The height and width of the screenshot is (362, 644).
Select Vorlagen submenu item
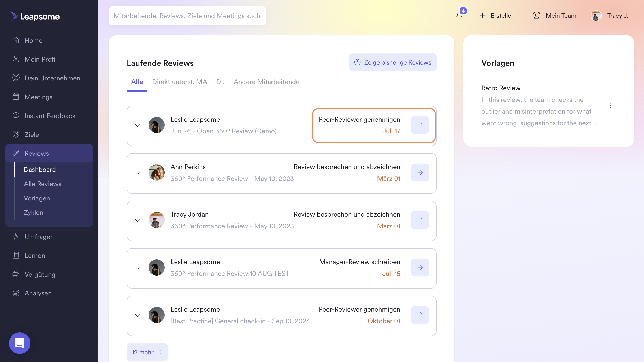coord(37,198)
